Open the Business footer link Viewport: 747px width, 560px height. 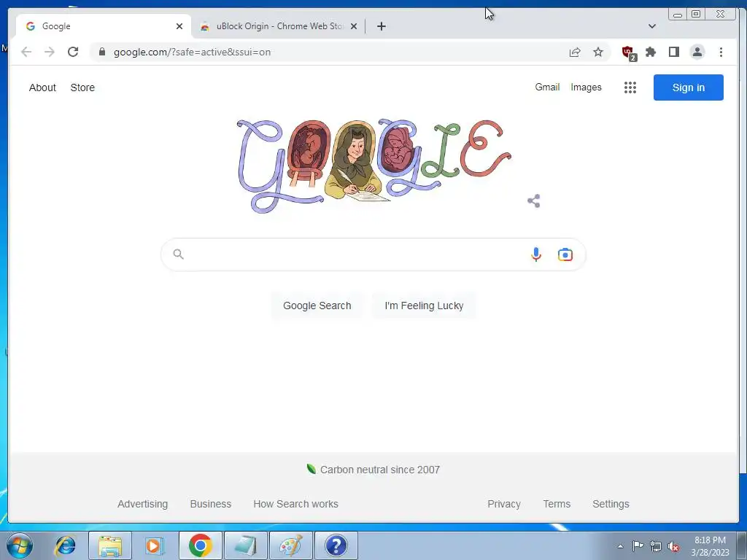pos(211,504)
